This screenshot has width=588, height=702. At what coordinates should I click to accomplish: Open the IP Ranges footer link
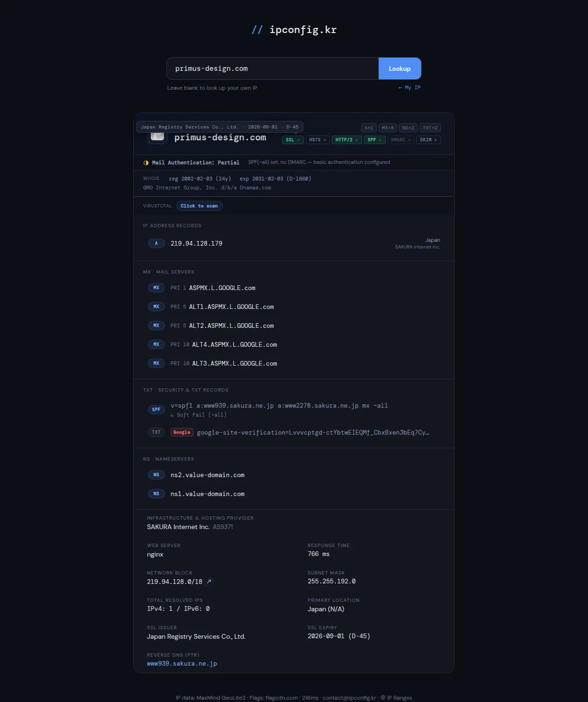(x=396, y=698)
